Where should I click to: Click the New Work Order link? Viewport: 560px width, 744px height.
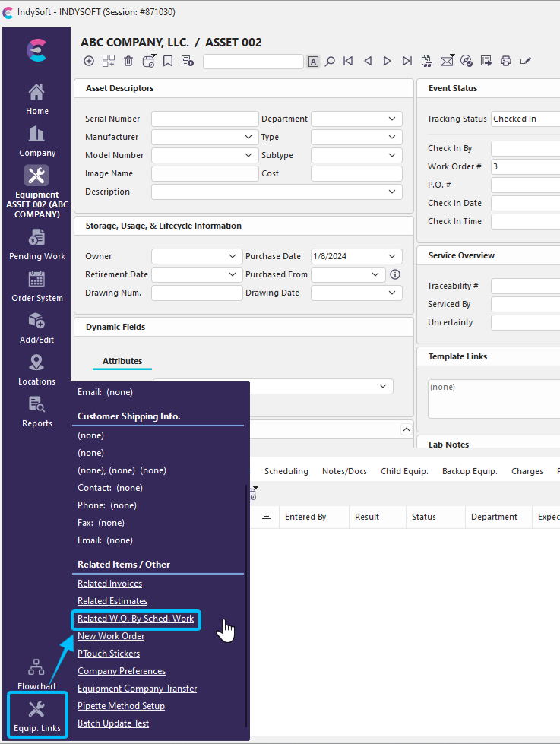tap(111, 636)
